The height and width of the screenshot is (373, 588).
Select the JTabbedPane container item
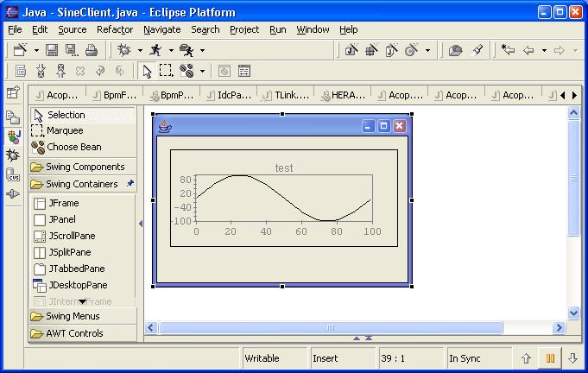(x=76, y=269)
